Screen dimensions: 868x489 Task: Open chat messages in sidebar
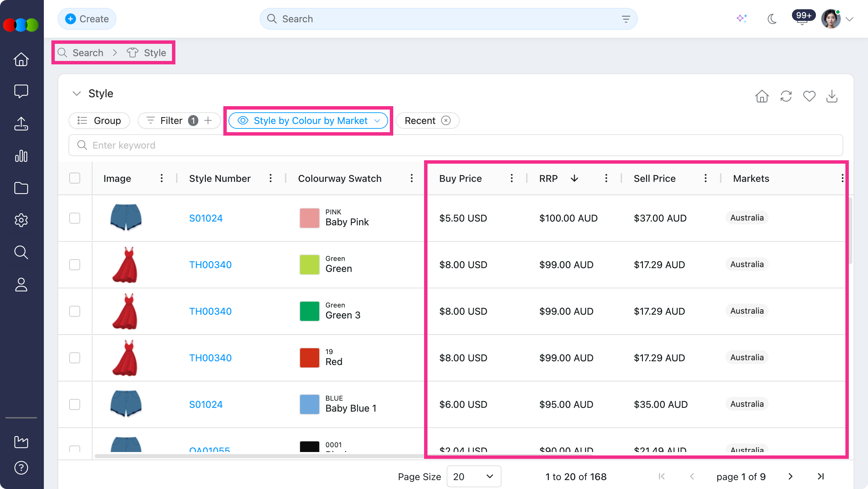(x=21, y=91)
